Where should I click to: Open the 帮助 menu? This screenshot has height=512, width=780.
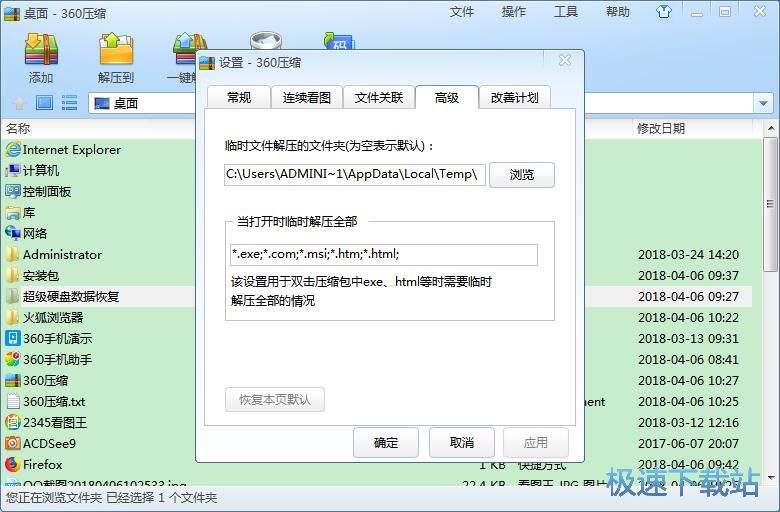point(618,12)
